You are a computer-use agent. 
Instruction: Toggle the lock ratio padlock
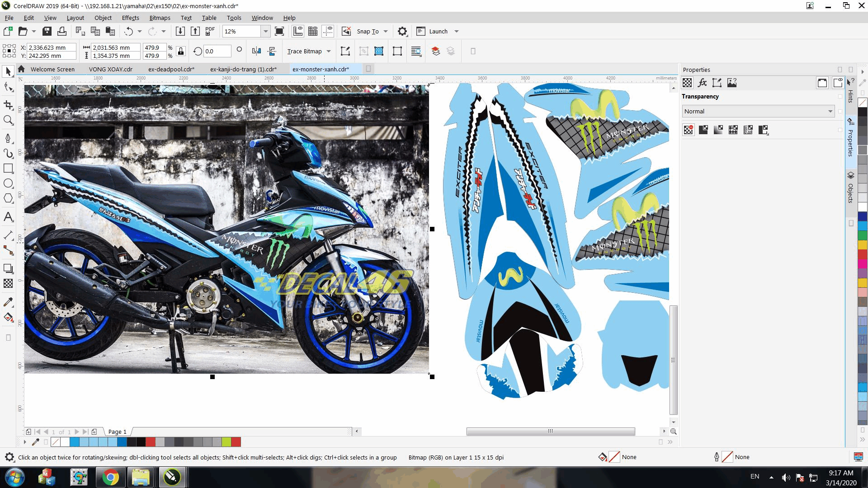point(181,51)
